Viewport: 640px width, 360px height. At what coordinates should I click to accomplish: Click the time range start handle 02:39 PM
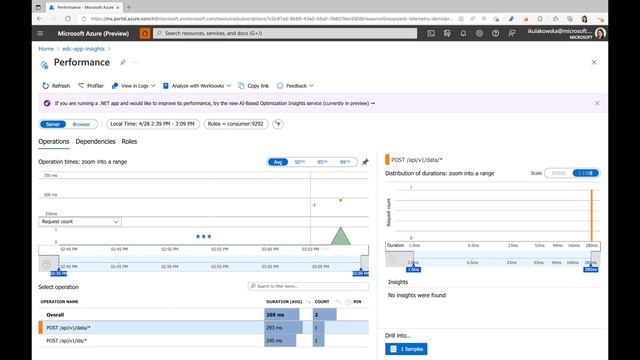pyautogui.click(x=58, y=273)
